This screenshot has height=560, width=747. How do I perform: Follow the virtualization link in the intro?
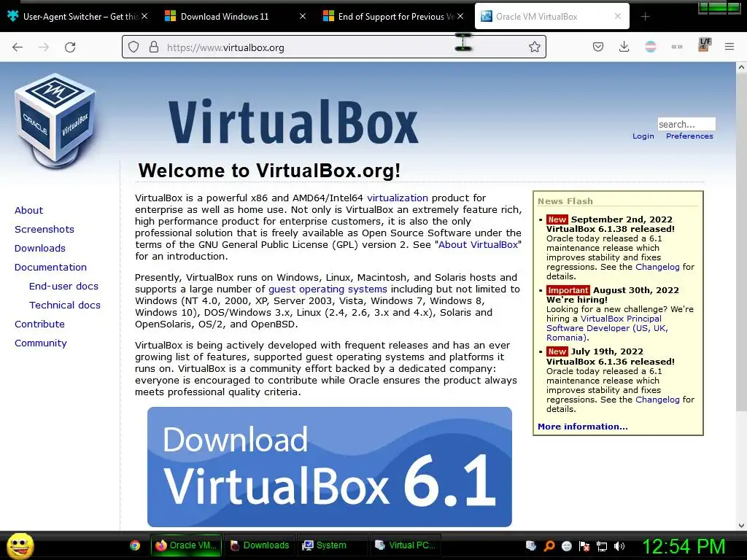(x=398, y=198)
